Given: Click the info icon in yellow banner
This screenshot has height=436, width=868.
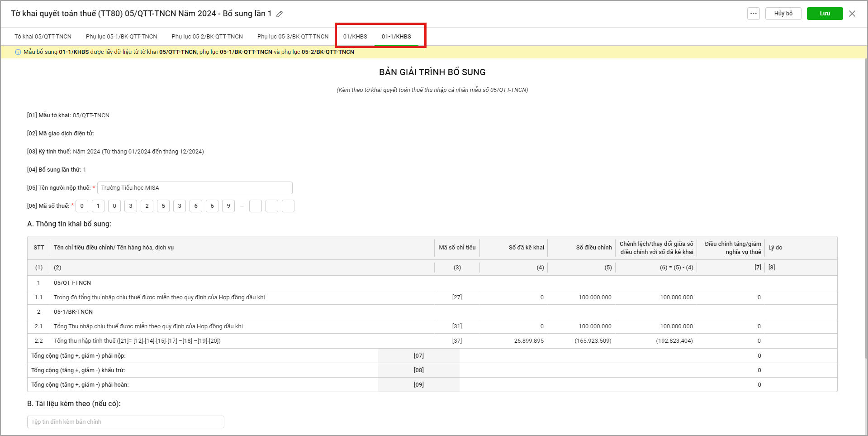Looking at the screenshot, I should [18, 52].
